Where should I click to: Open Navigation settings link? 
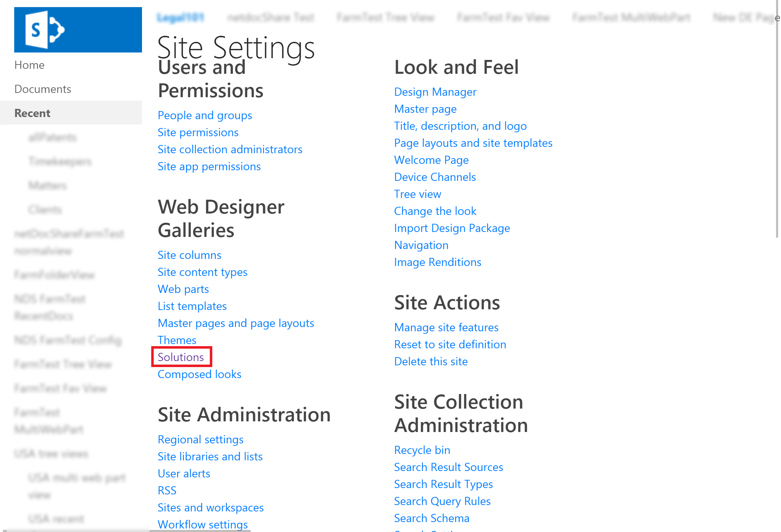point(421,245)
